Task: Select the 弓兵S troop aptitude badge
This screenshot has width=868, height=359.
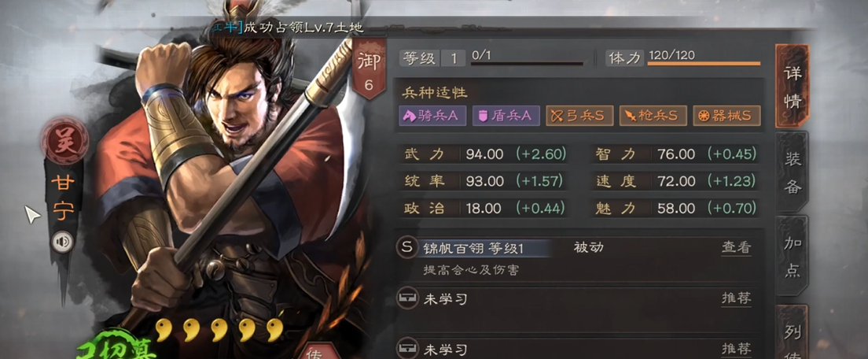Action: (x=579, y=115)
